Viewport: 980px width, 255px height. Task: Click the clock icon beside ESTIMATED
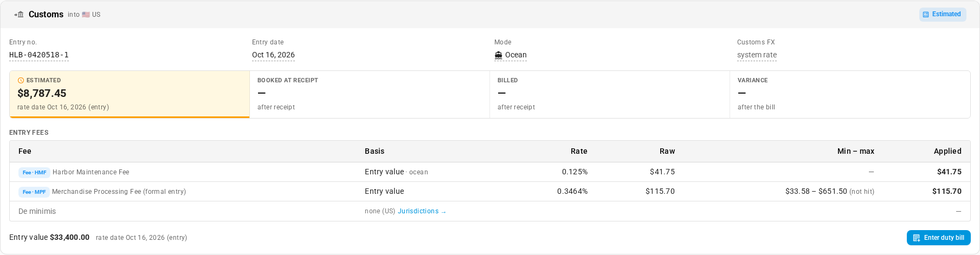click(21, 80)
